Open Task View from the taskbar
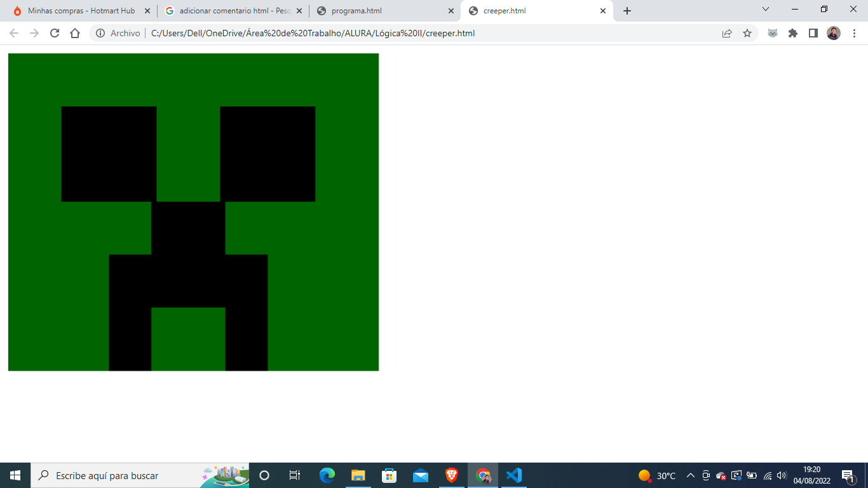The image size is (868, 488). tap(295, 475)
